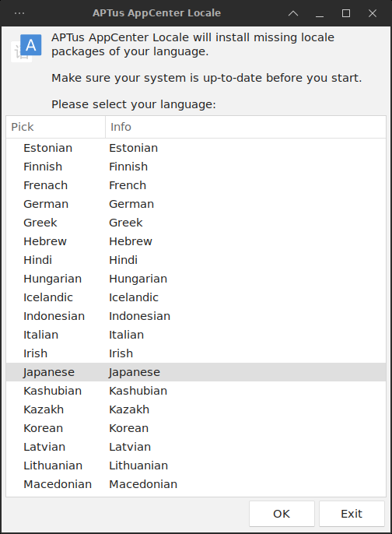
Task: Select Finnish in the Pick column
Action: tap(43, 167)
